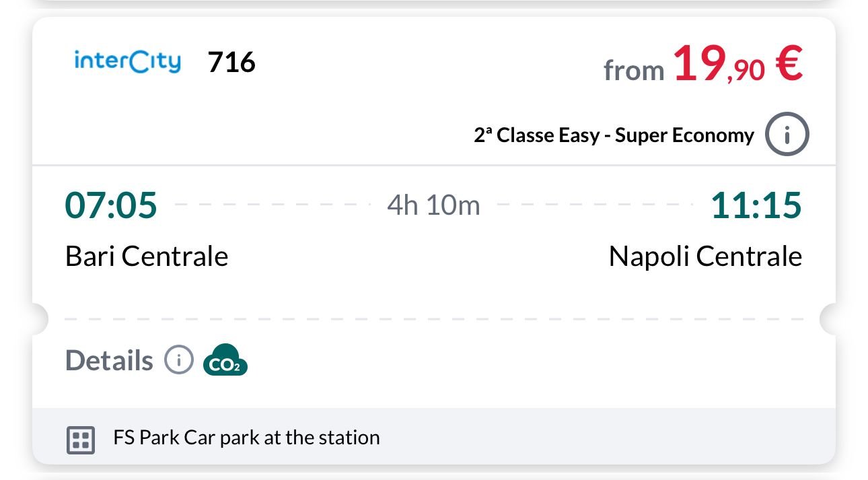Click the 2ª Classe Easy - Super Economy label
868x480 pixels.
click(614, 135)
